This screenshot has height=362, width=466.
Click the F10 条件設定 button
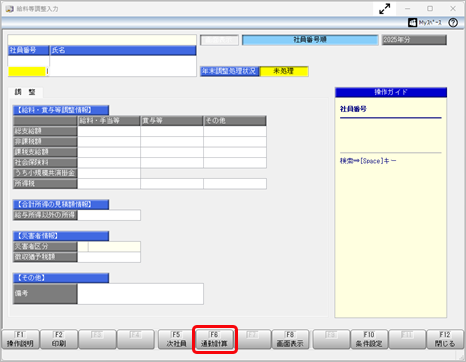pos(369,339)
